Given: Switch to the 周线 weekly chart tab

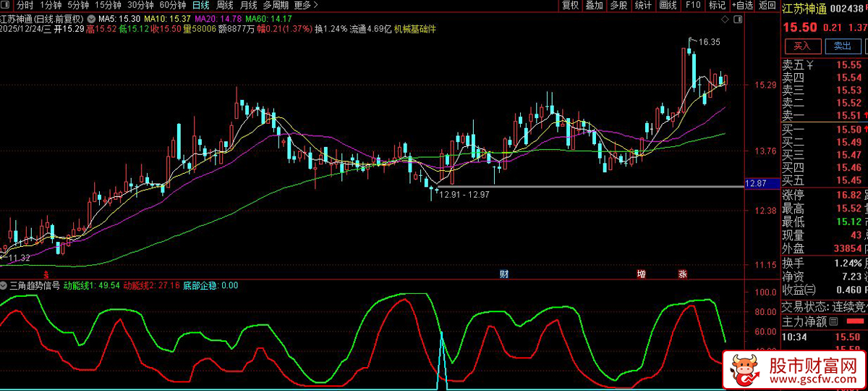Looking at the screenshot, I should point(225,5).
